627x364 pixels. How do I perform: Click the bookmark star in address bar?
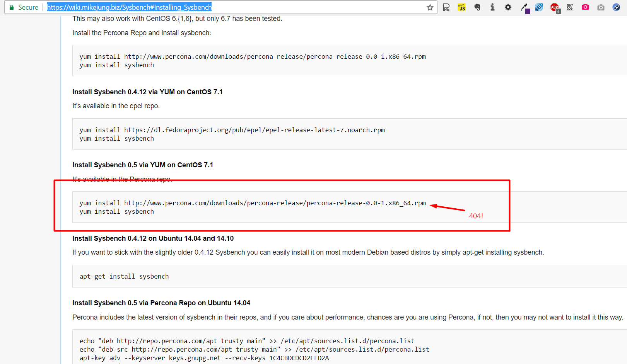[x=430, y=7]
